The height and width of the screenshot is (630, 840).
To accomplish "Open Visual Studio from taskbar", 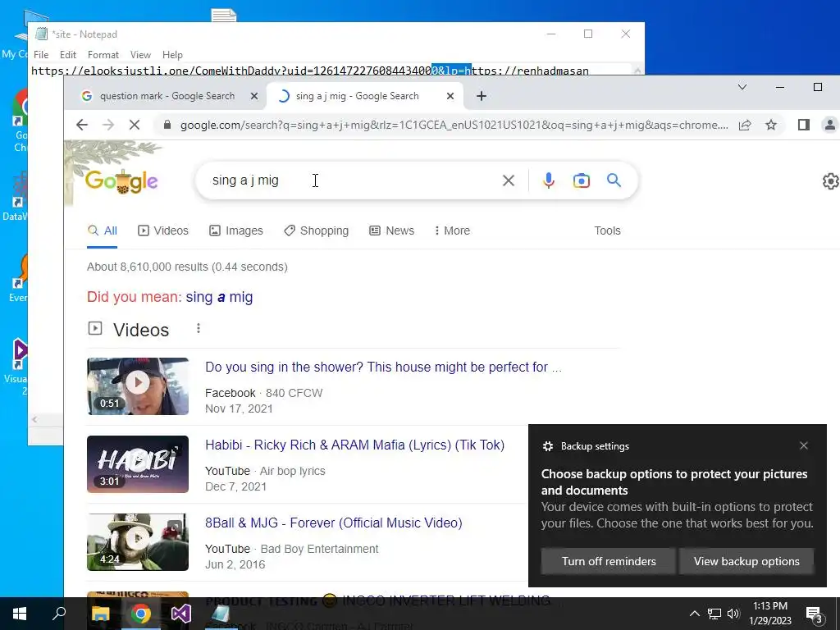I will [x=181, y=614].
